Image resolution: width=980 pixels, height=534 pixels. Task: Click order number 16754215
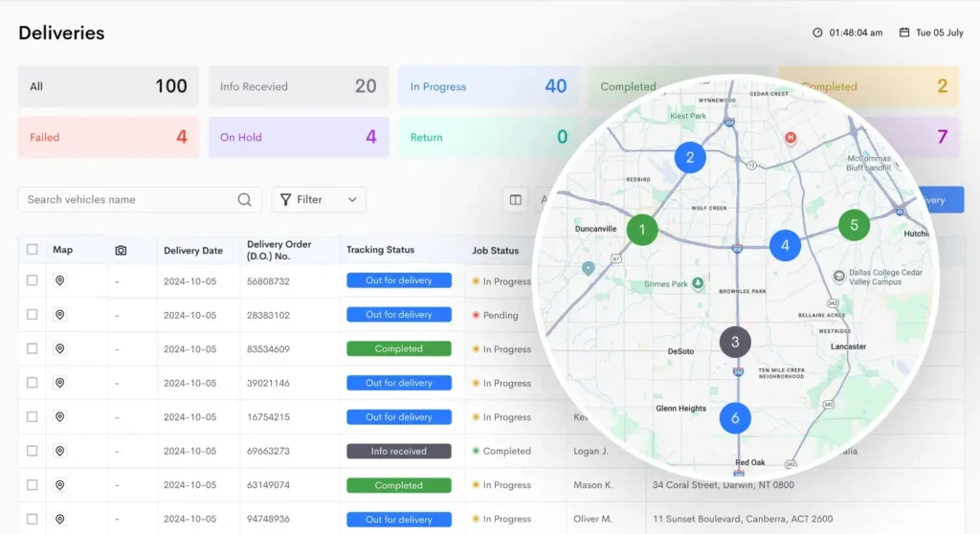pos(268,417)
